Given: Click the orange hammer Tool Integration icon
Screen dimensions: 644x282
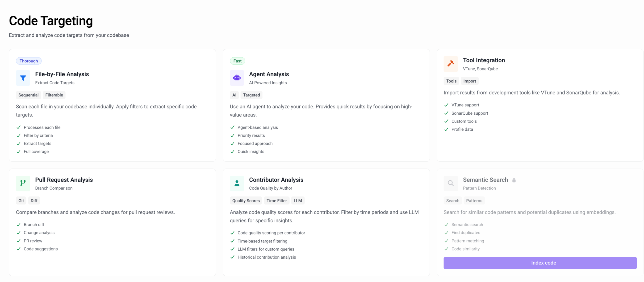Looking at the screenshot, I should coord(451,64).
